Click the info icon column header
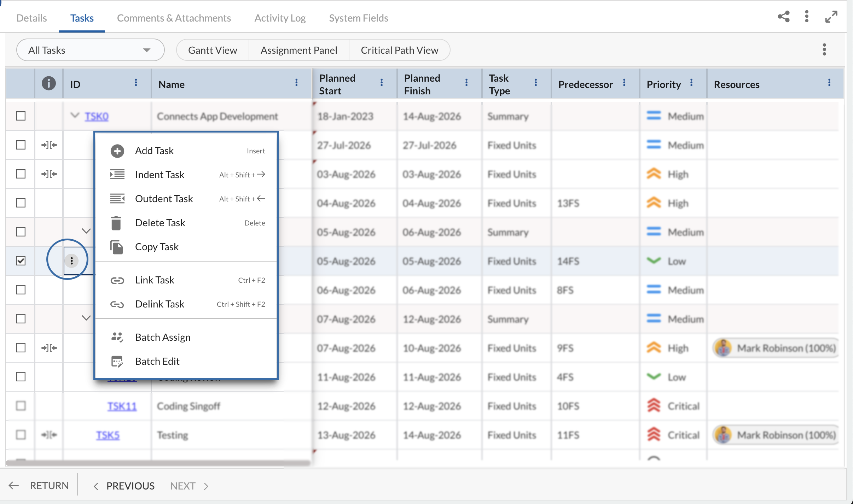The height and width of the screenshot is (504, 853). click(49, 83)
